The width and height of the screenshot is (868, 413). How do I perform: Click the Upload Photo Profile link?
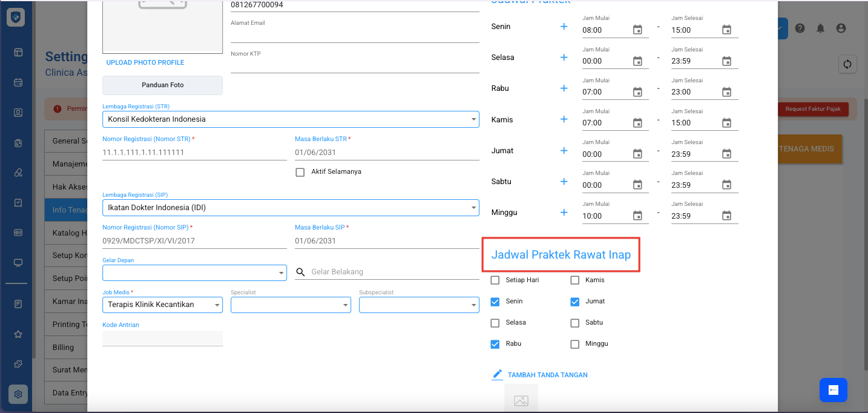145,62
